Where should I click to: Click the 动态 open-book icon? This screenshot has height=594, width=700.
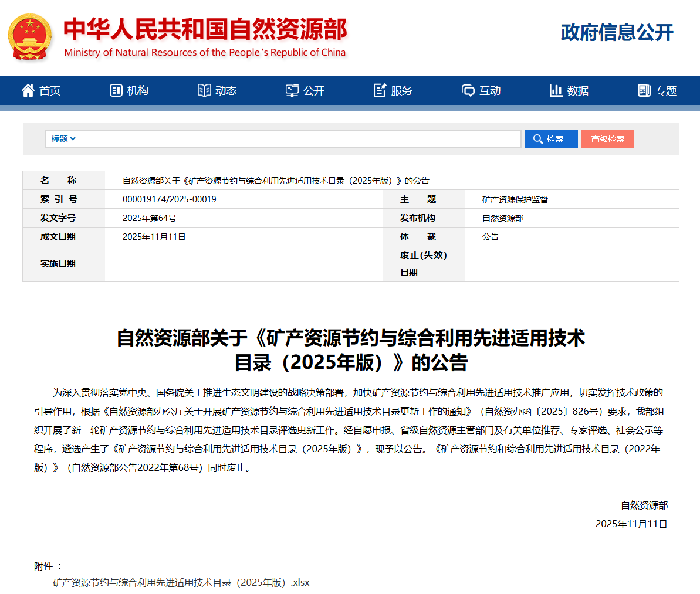(204, 90)
